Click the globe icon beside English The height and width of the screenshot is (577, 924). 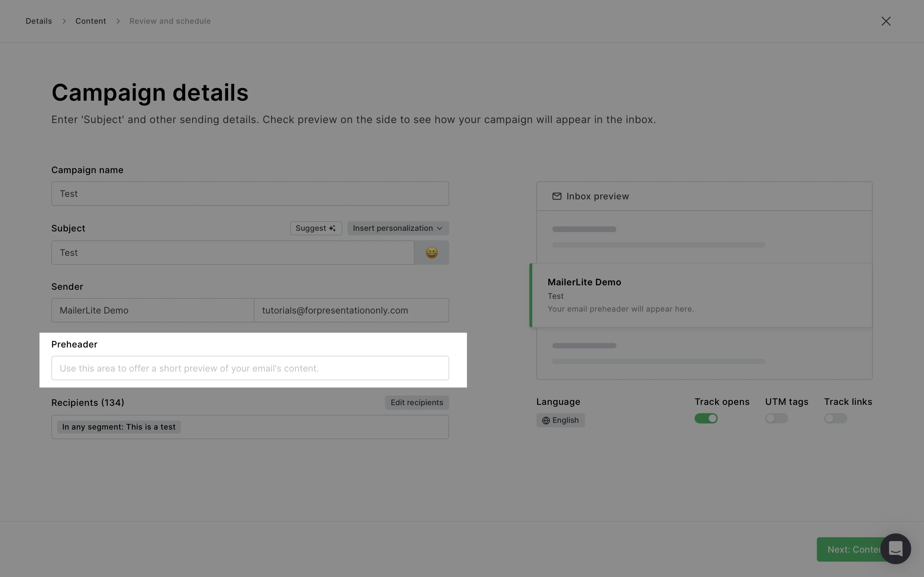tap(546, 420)
